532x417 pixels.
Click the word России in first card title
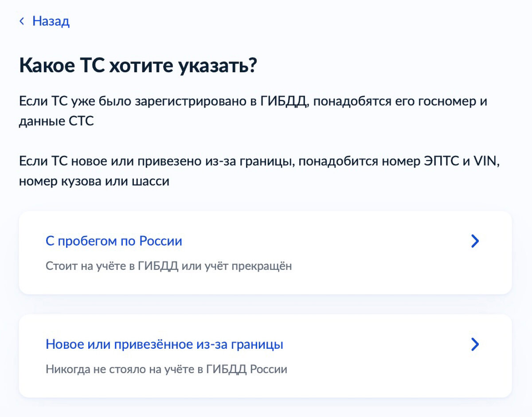pyautogui.click(x=161, y=241)
